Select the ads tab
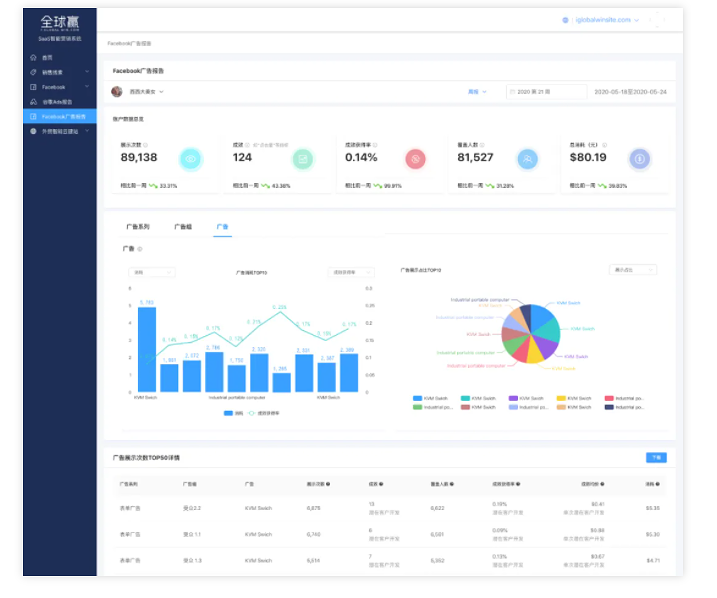The image size is (717, 598). (x=222, y=227)
